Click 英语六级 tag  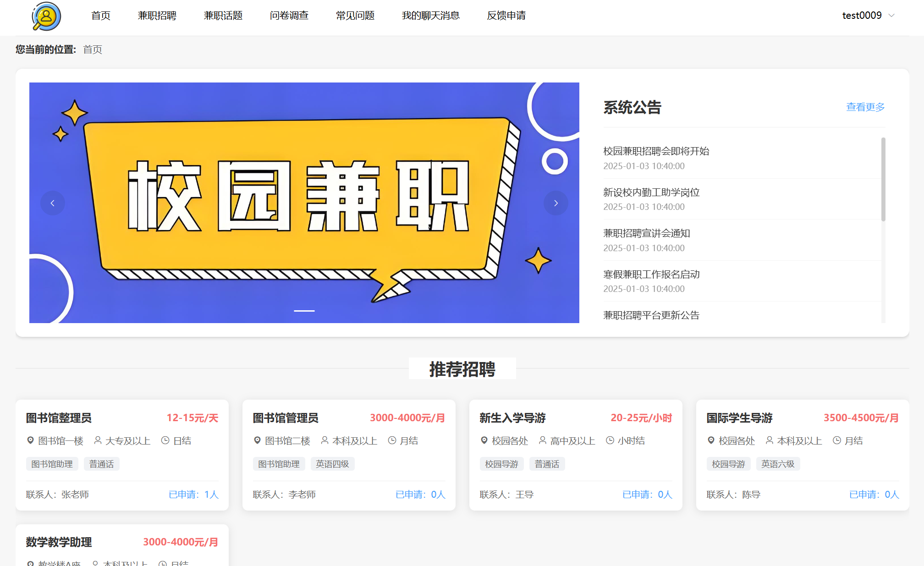778,464
